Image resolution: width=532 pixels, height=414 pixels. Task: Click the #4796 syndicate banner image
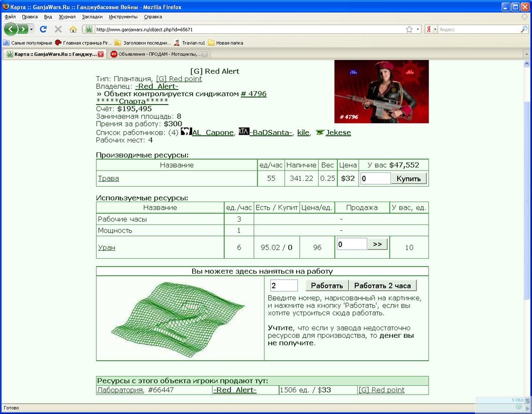coord(382,92)
